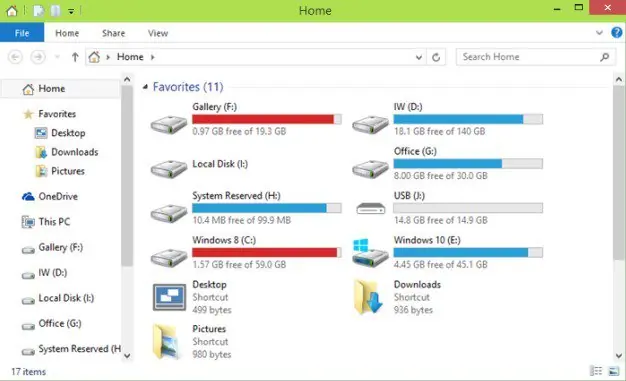This screenshot has width=626, height=381.
Task: Collapse the Favorites (11) group
Action: [145, 87]
